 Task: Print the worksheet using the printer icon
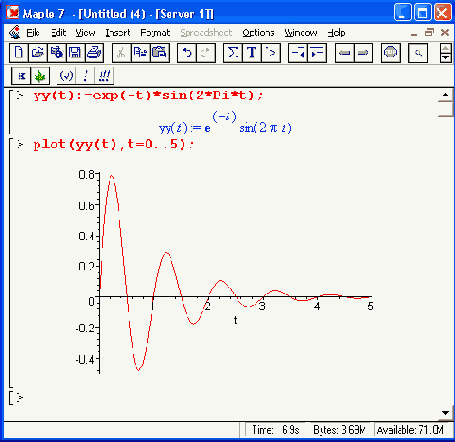[94, 53]
